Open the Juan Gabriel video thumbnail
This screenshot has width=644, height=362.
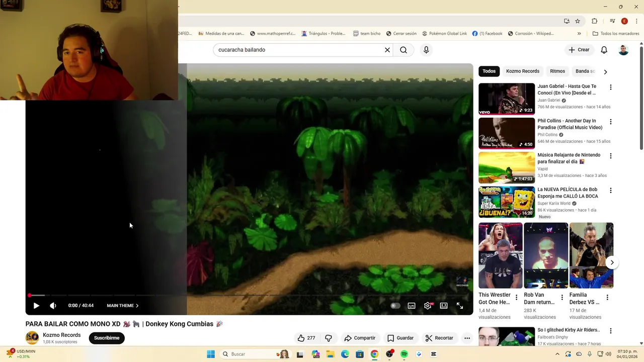coord(507,99)
